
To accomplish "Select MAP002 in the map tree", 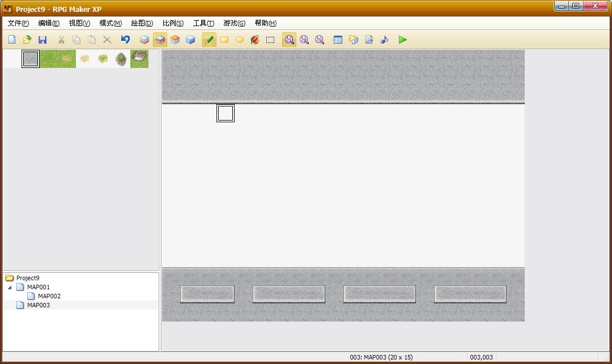I will [x=49, y=296].
